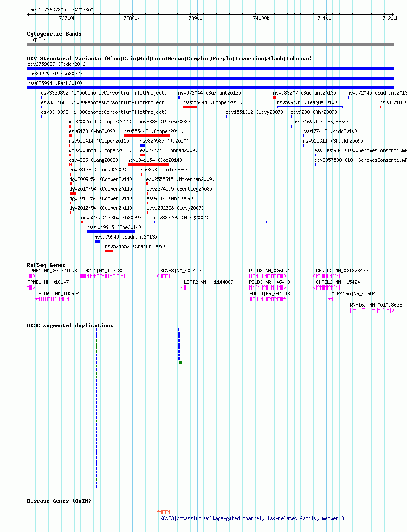
Task: Click the magenta KCNE3|NM_005472 RefSeq glyph
Action: [164, 276]
